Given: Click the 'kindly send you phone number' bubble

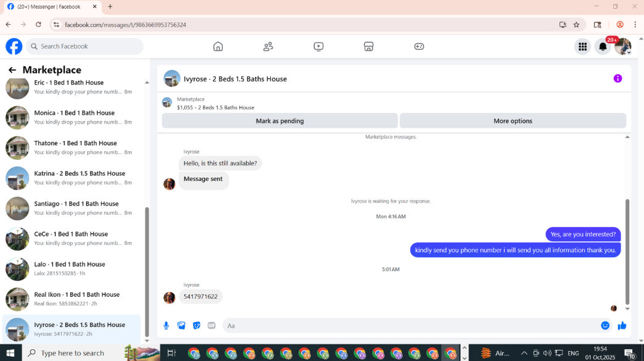Looking at the screenshot, I should tap(516, 250).
